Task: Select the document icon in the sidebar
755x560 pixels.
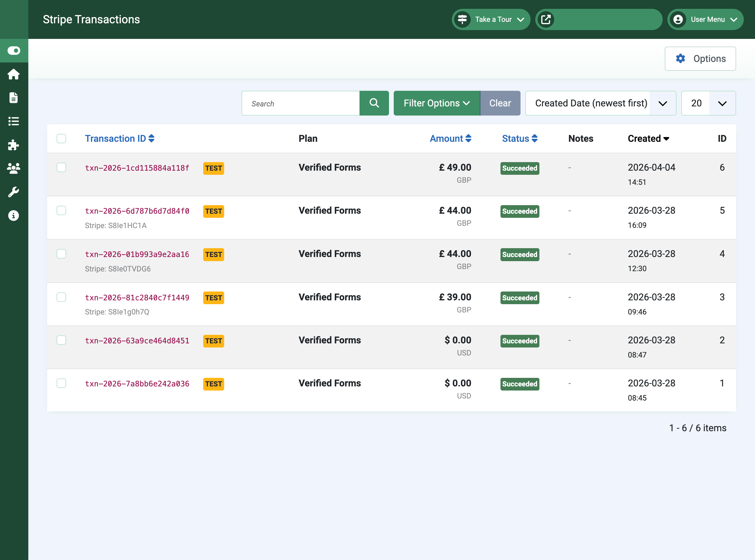Action: [14, 98]
